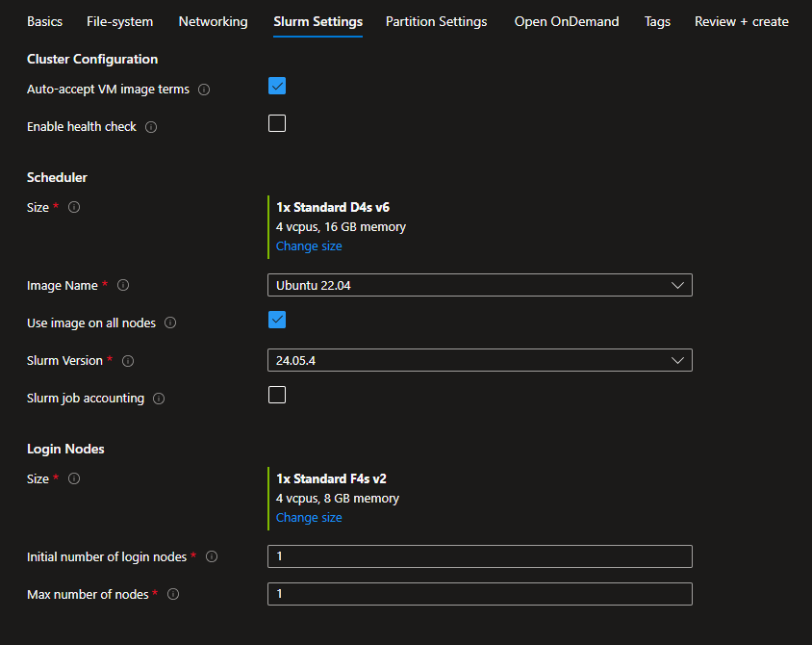Screen dimensions: 812x645
Task: Click Change size link under Login Nodes
Action: 309,518
